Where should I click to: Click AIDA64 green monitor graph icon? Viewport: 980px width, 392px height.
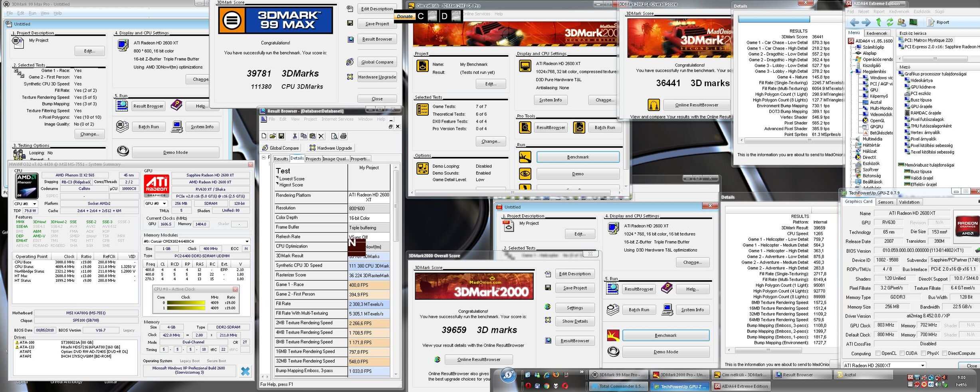pyautogui.click(x=913, y=22)
